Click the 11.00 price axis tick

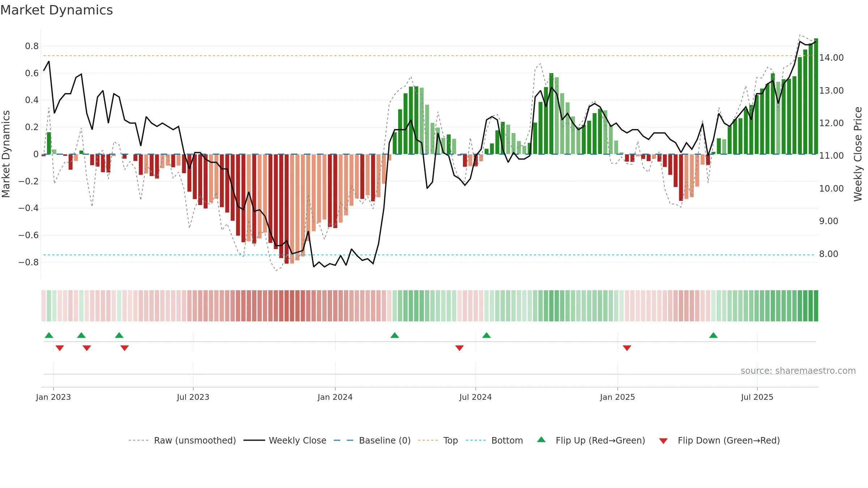(831, 156)
